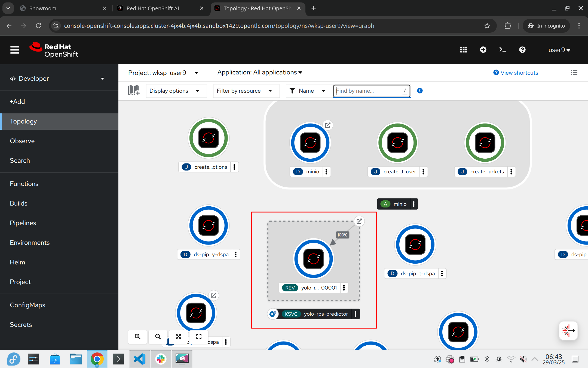The height and width of the screenshot is (368, 588).
Task: Click the zoom out button
Action: click(x=158, y=337)
